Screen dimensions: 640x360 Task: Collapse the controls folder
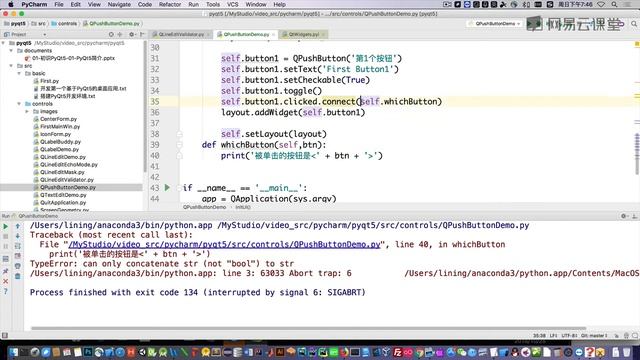click(19, 104)
